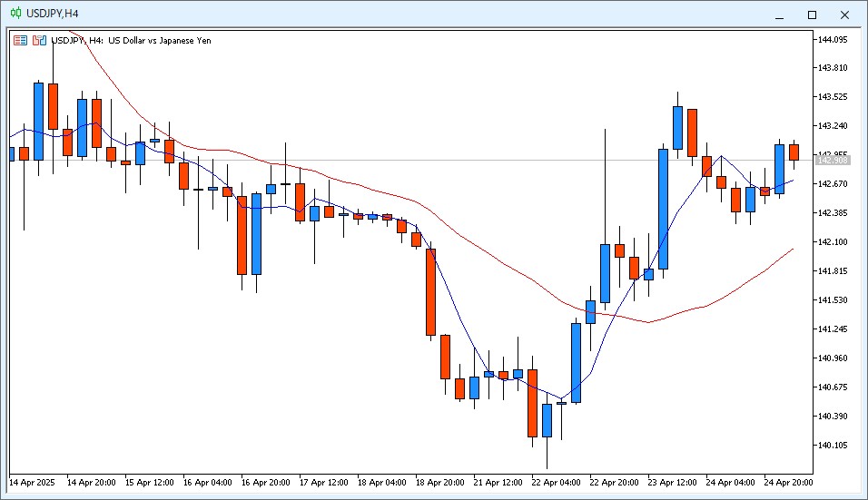Click the 141.815 price scale label
Viewport: 868px width, 500px height.
coord(833,271)
